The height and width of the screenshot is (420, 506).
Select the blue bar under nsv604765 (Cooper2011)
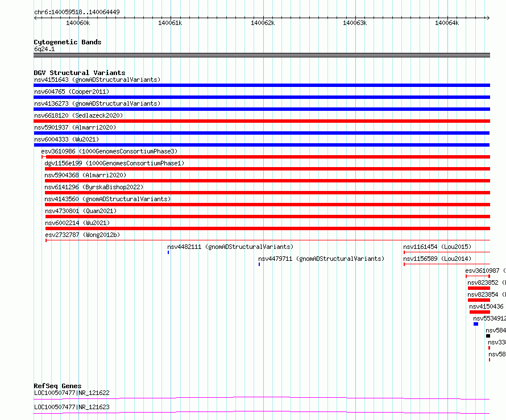(262, 97)
